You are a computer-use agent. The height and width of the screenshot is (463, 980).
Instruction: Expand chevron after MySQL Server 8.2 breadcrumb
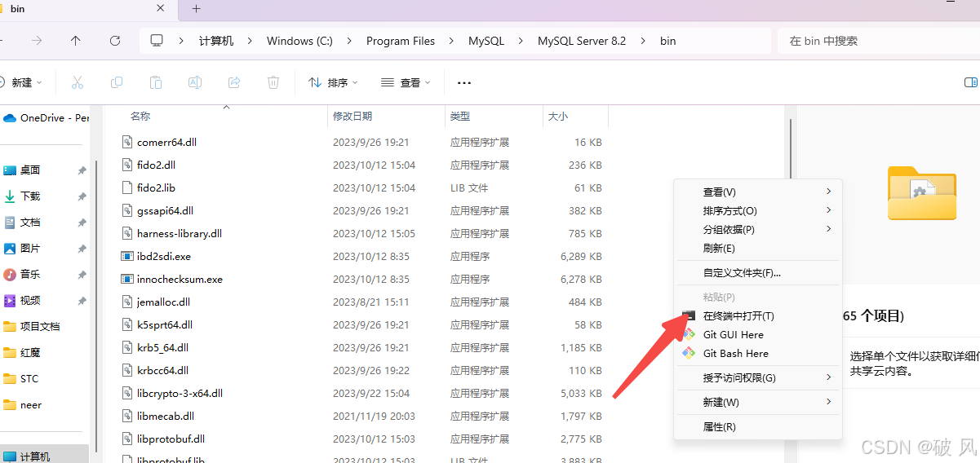point(643,41)
